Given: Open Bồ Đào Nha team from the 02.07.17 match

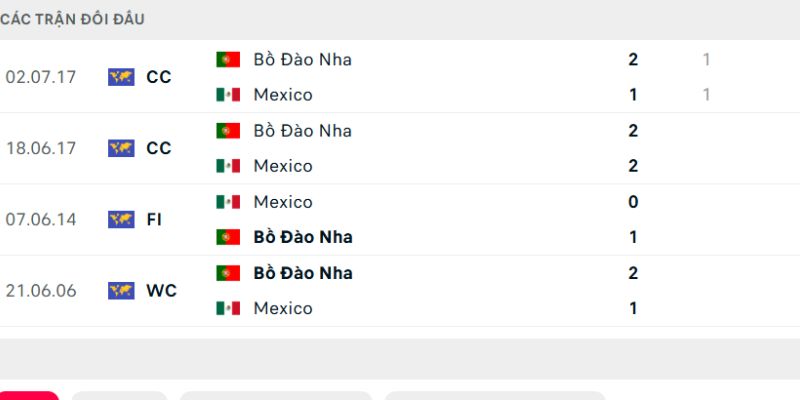Looking at the screenshot, I should coord(302,59).
